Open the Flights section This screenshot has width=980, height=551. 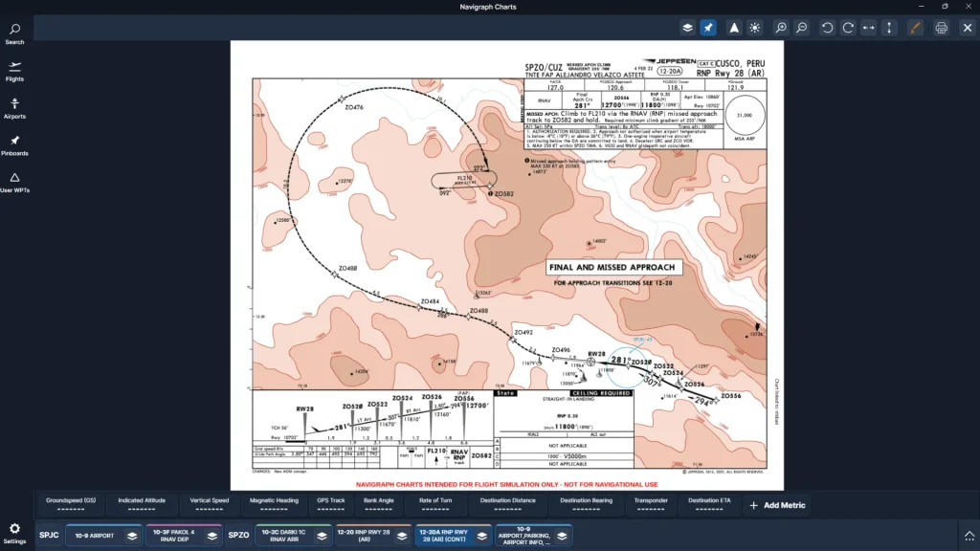point(14,71)
